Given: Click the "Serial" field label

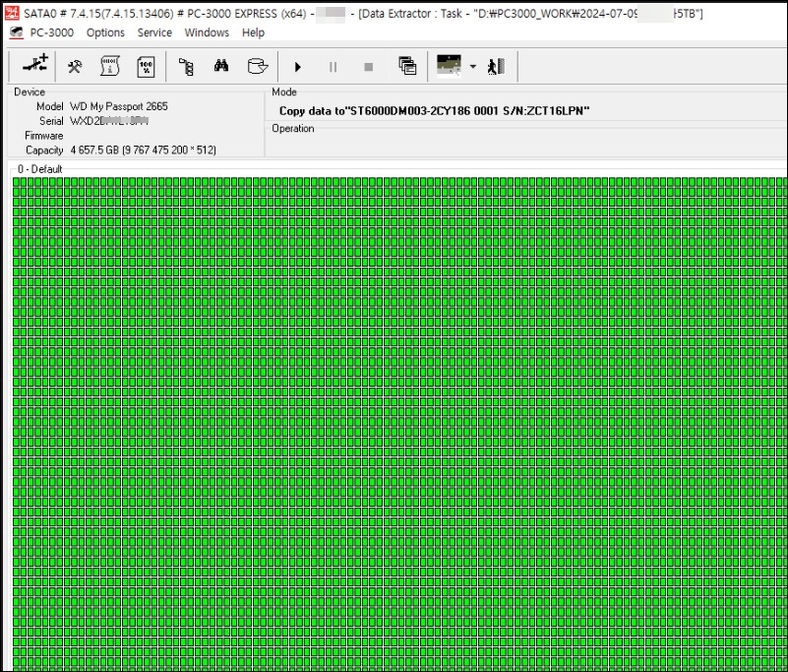Looking at the screenshot, I should coord(51,121).
